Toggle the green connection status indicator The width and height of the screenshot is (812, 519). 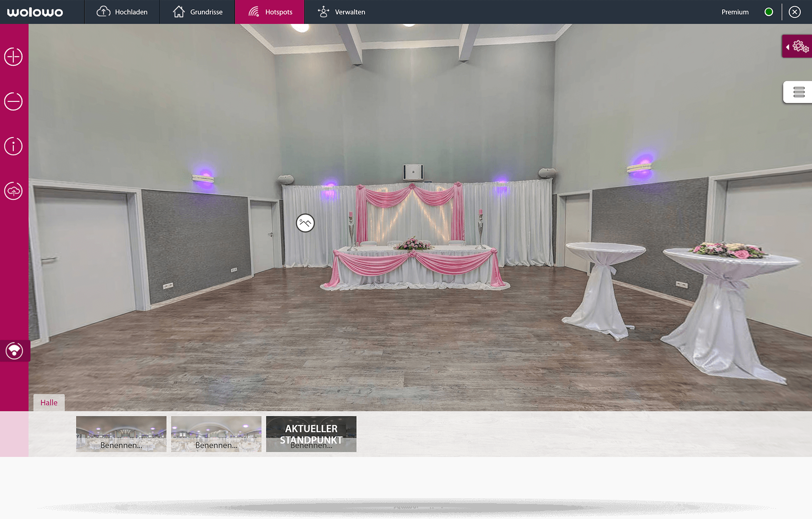(769, 12)
